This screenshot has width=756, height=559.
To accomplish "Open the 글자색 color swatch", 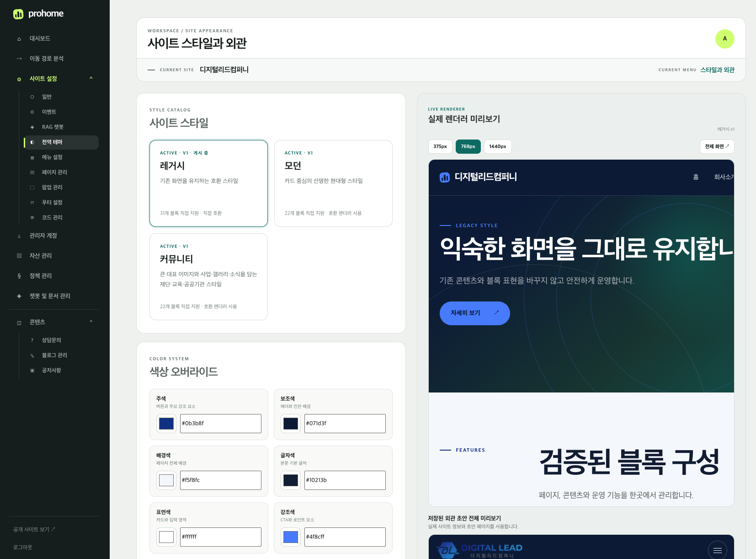I will (291, 480).
